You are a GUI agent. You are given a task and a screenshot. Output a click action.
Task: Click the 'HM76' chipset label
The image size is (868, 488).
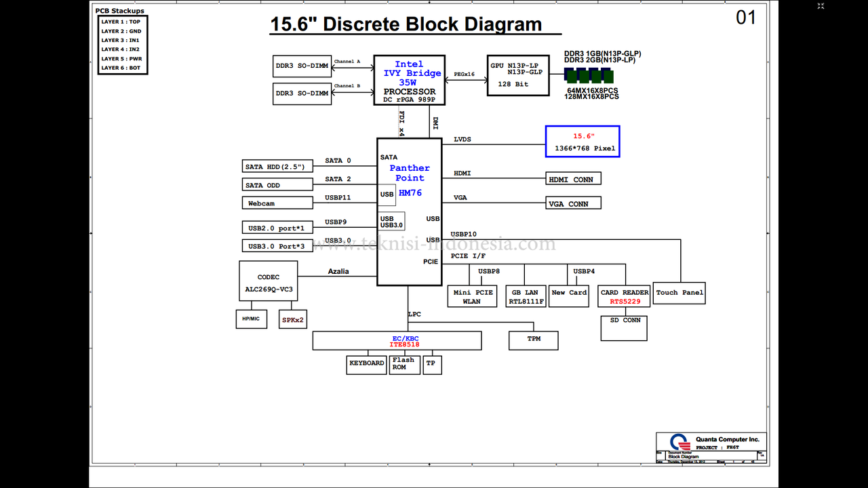[x=410, y=192]
